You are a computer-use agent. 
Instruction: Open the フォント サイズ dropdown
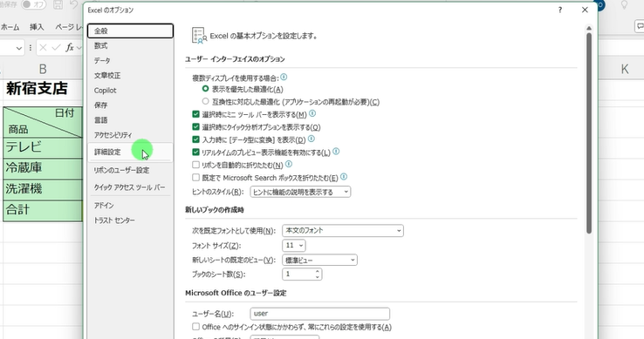pyautogui.click(x=294, y=246)
